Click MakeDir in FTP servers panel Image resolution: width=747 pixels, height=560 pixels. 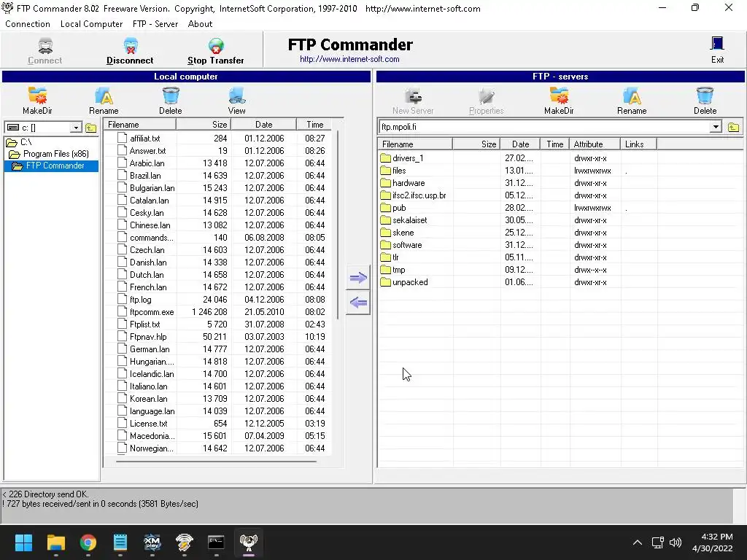coord(559,101)
